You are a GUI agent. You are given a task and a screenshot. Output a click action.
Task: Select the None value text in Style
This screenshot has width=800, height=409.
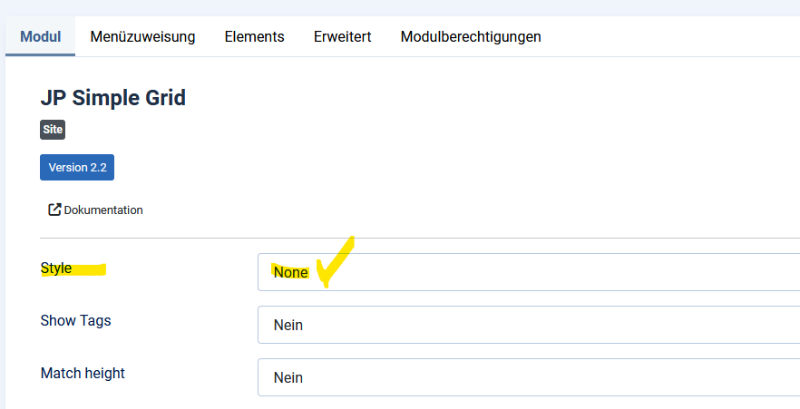[x=291, y=272]
